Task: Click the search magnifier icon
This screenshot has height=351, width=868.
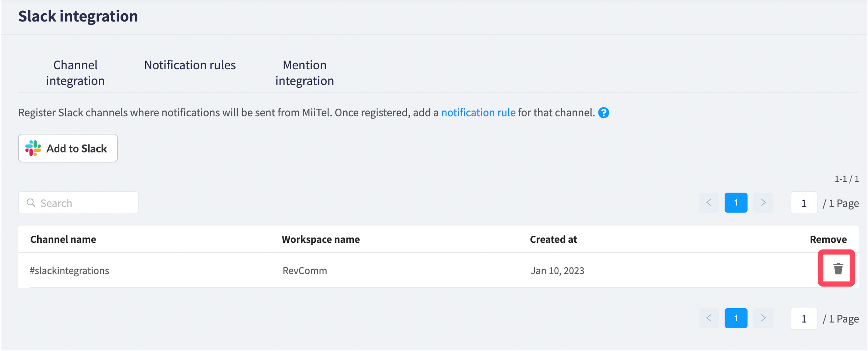Action: [x=31, y=203]
